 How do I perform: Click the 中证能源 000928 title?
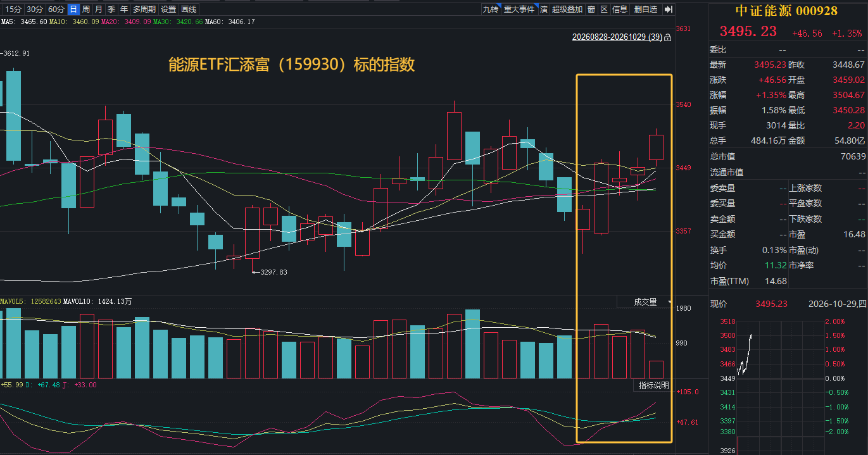click(x=786, y=11)
